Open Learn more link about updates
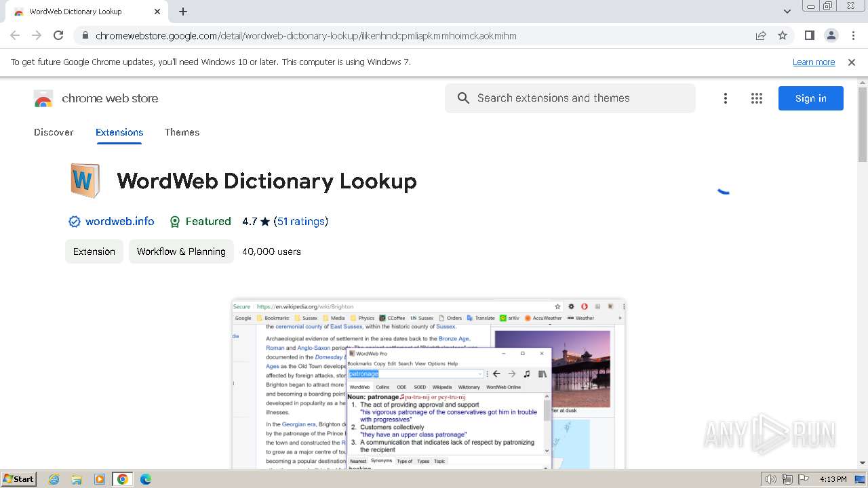Viewport: 868px width, 488px height. [x=814, y=62]
